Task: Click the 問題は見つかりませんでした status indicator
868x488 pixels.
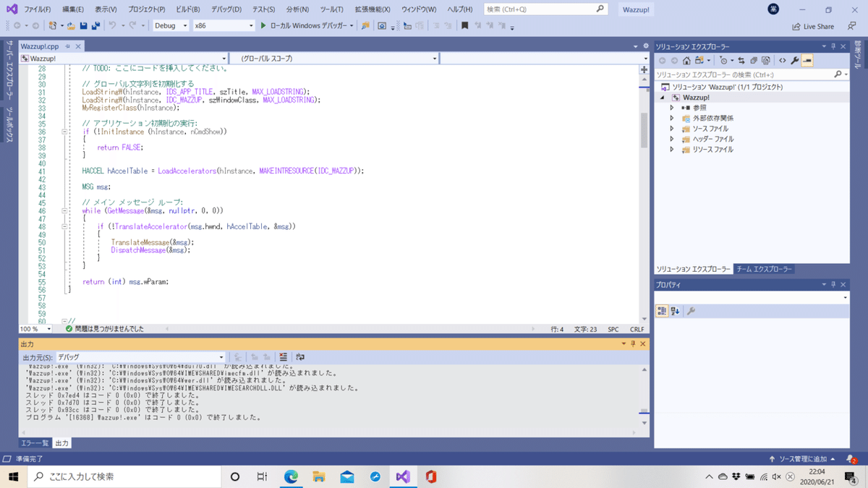Action: click(x=105, y=329)
